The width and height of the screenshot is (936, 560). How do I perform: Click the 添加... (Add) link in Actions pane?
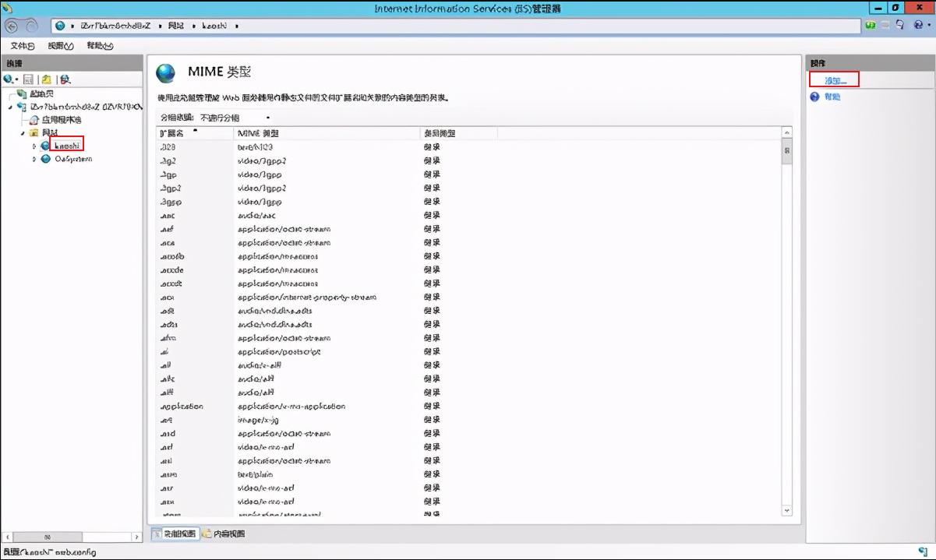click(x=835, y=80)
